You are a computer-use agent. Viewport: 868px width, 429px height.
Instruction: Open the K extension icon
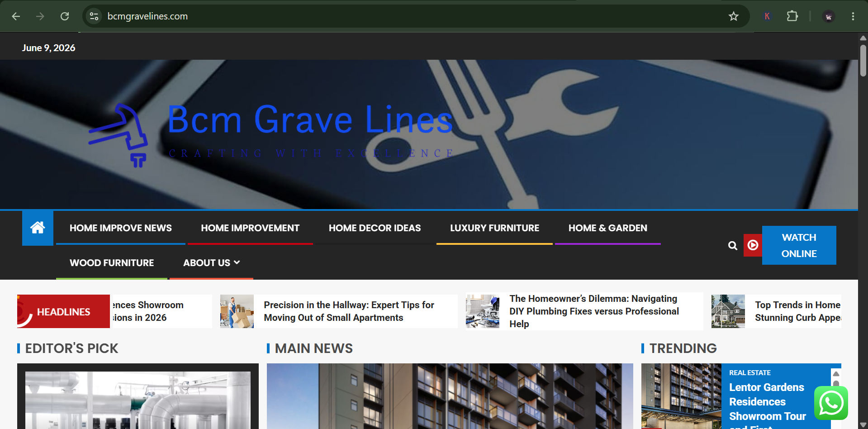click(x=767, y=16)
